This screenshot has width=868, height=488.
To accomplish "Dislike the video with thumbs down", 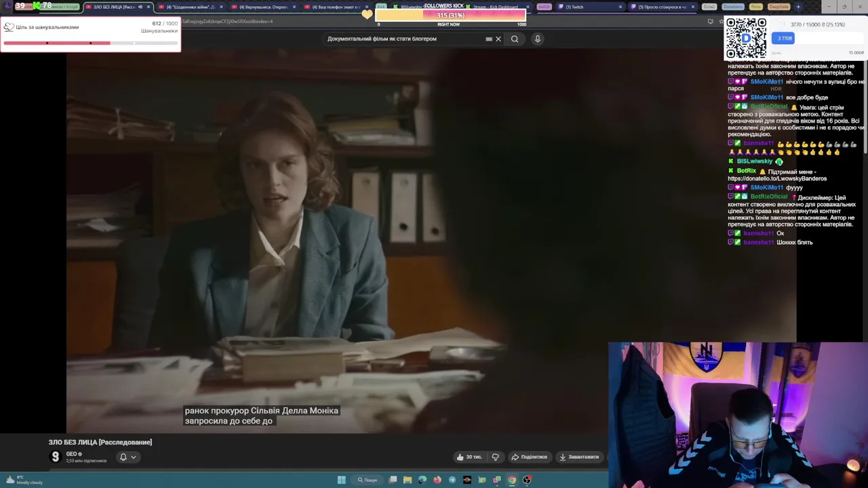I will pyautogui.click(x=495, y=457).
